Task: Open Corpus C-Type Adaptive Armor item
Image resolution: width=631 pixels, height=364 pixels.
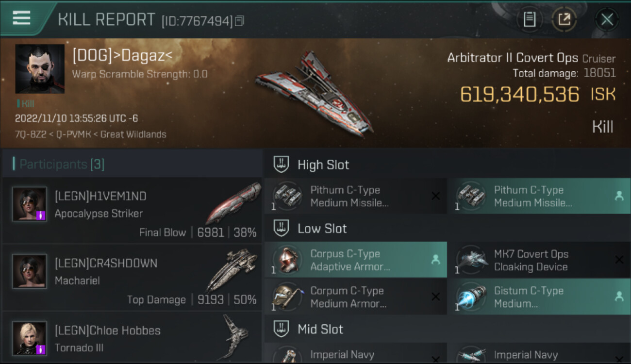Action: [356, 260]
